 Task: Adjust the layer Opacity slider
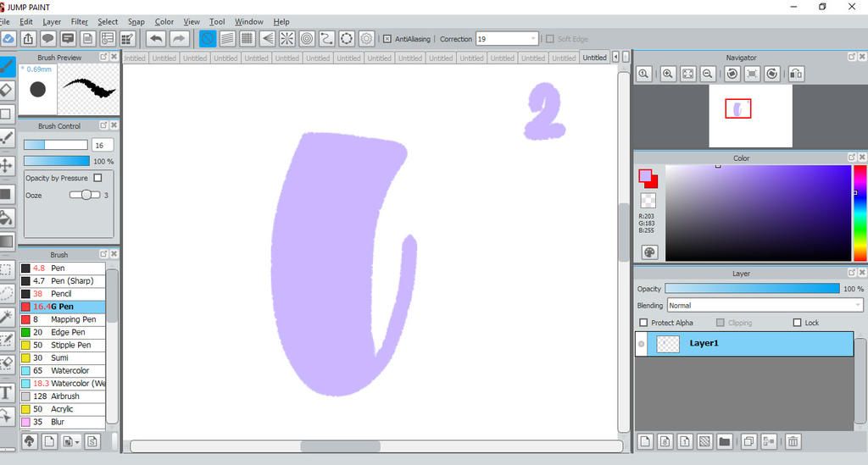point(752,289)
